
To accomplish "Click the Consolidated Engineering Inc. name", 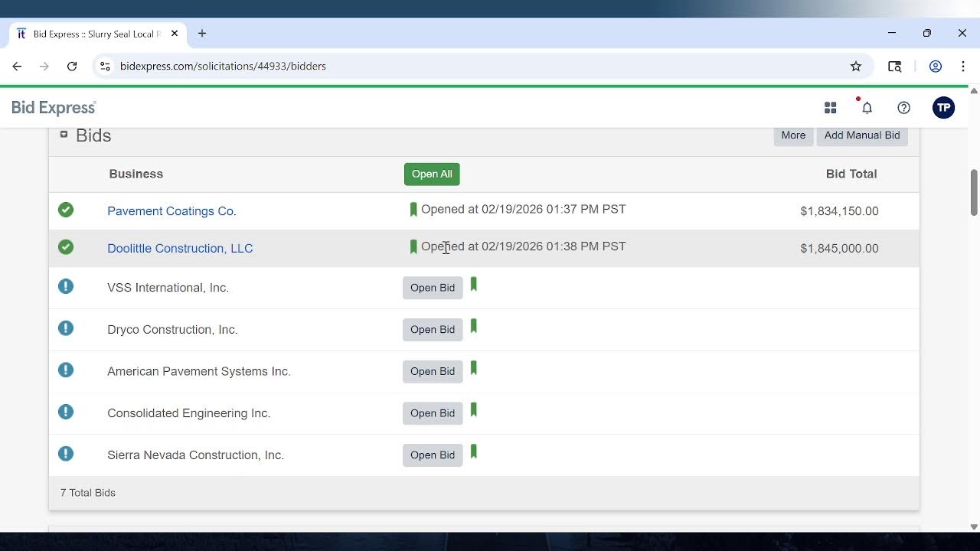I will coord(189,413).
